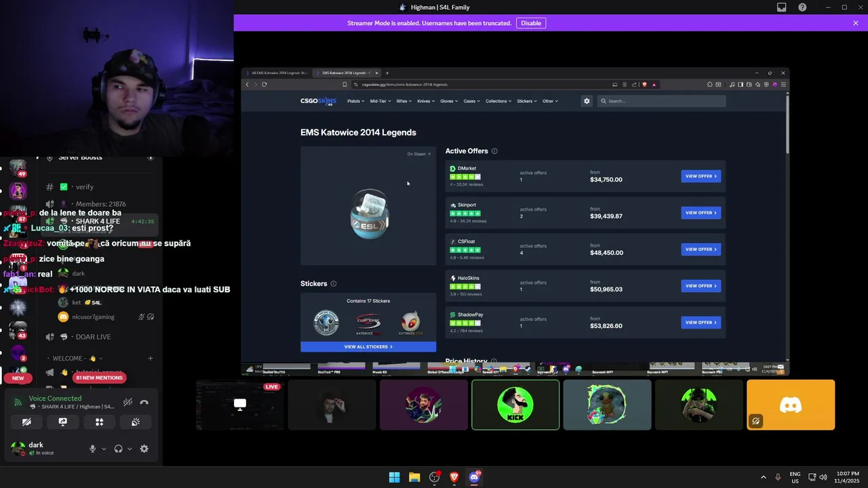Expand the Gloves menu
This screenshot has width=868, height=488.
coord(449,101)
